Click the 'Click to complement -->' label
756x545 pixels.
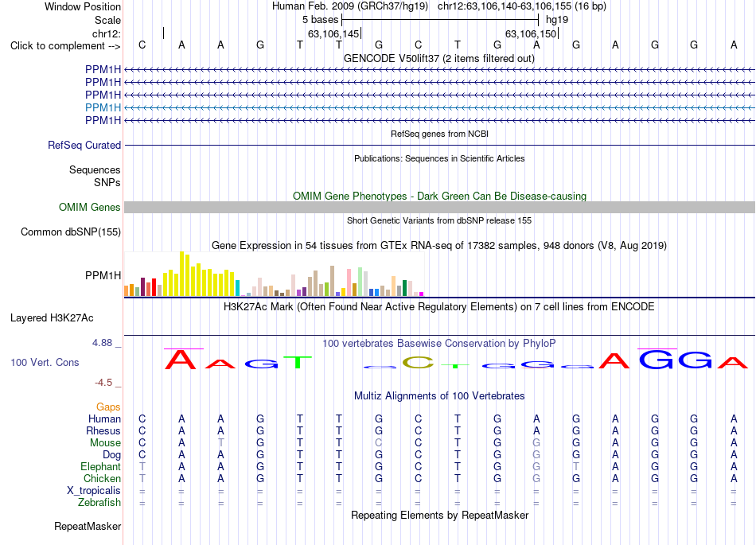click(x=65, y=46)
